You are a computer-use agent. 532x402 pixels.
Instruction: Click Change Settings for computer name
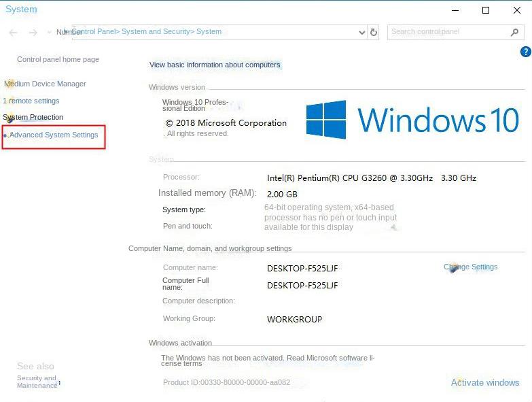471,267
